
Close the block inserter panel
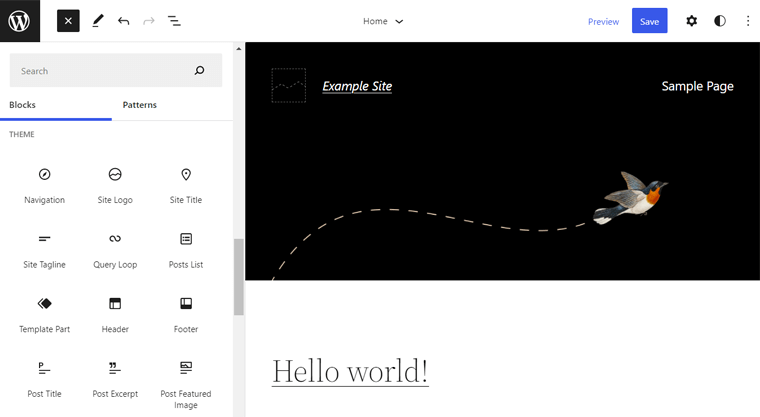click(68, 21)
